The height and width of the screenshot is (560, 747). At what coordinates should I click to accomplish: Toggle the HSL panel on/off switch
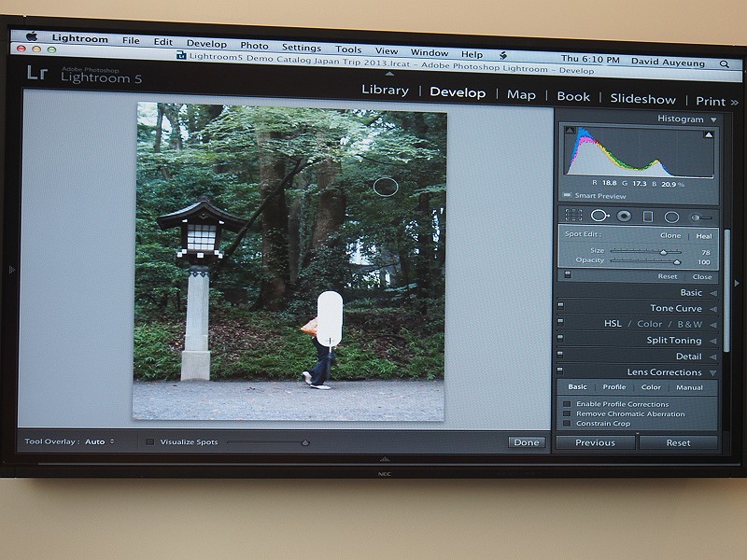pyautogui.click(x=560, y=322)
